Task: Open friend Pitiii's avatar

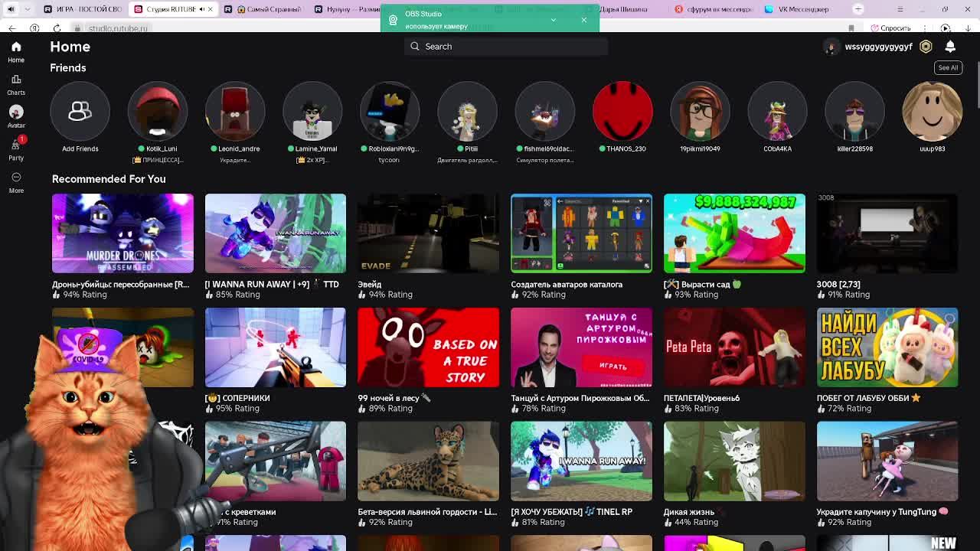Action: pyautogui.click(x=467, y=112)
